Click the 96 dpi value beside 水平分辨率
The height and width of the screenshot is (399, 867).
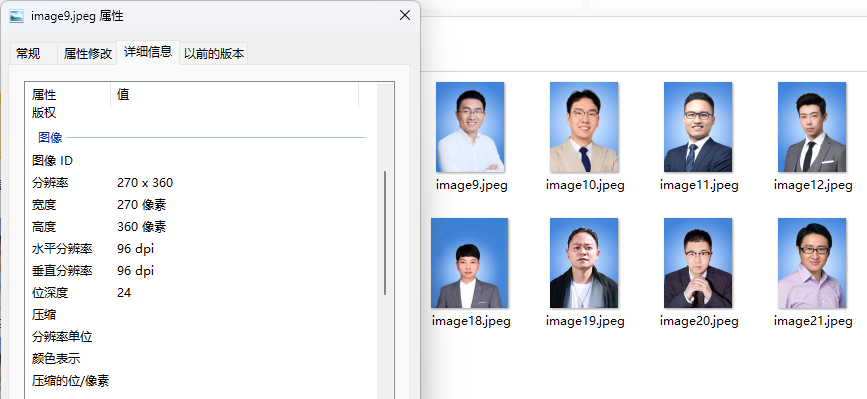[135, 249]
